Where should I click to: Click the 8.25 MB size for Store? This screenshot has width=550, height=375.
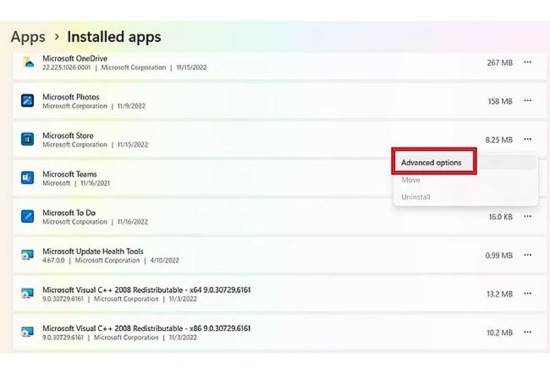(x=499, y=140)
